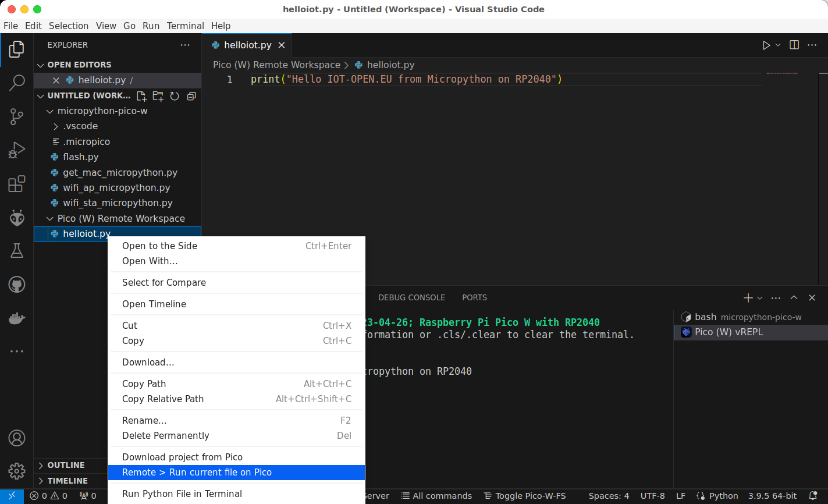
Task: Open the Extensions view
Action: point(17,184)
